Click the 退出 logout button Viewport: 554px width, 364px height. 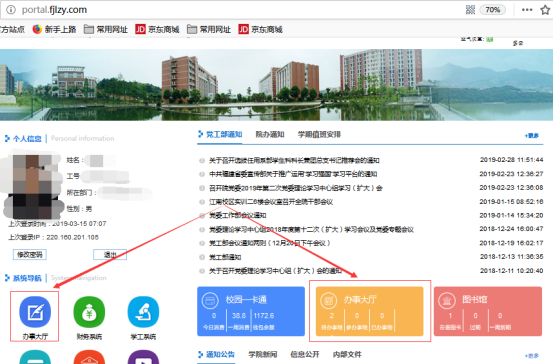110,254
